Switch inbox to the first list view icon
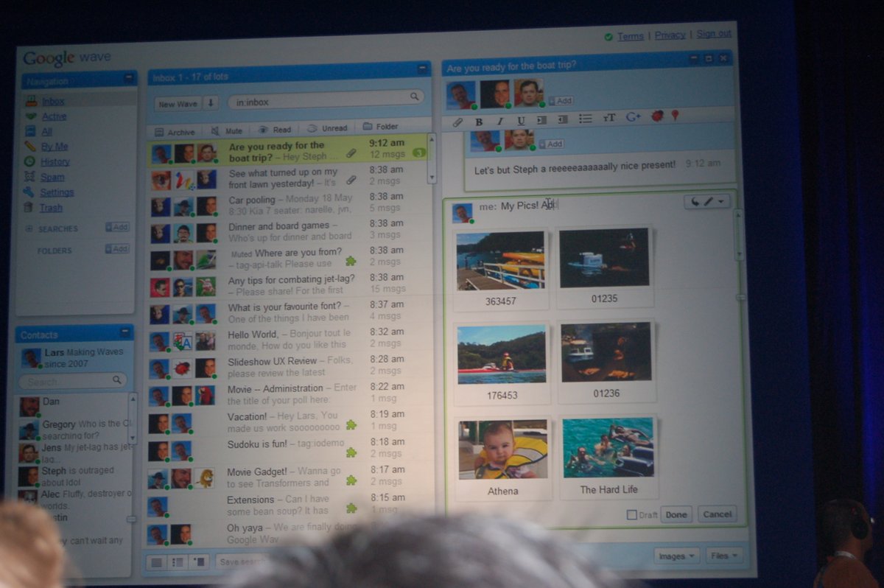The image size is (884, 588). 156,562
